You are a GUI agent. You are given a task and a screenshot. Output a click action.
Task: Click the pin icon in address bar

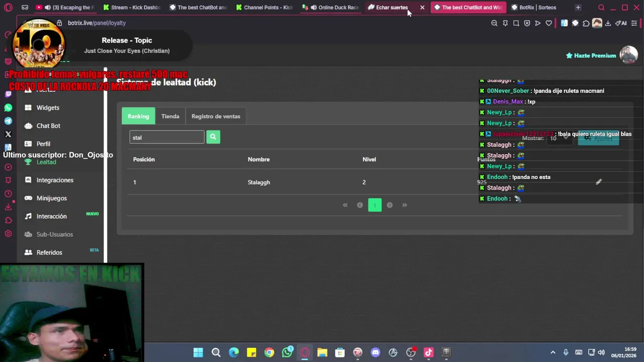505,23
